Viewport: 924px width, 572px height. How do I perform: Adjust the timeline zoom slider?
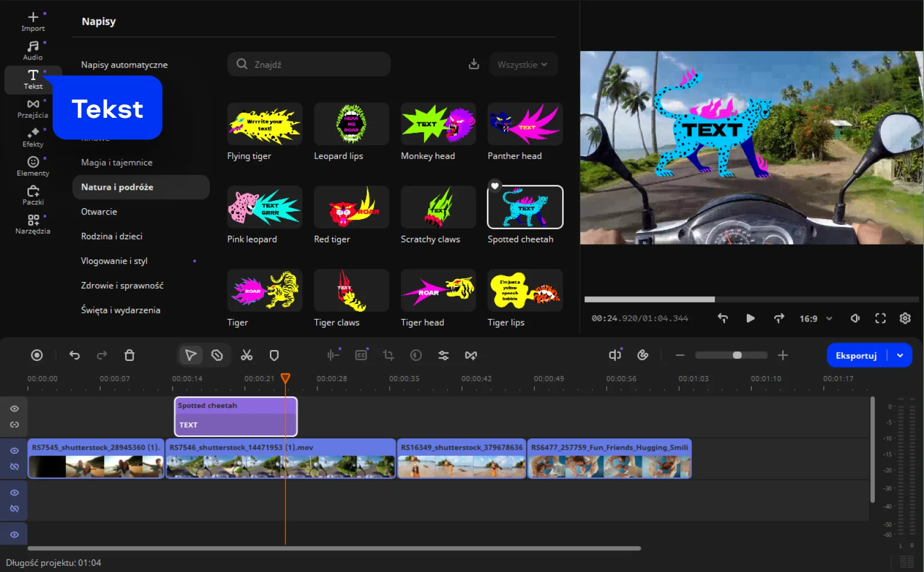point(737,355)
